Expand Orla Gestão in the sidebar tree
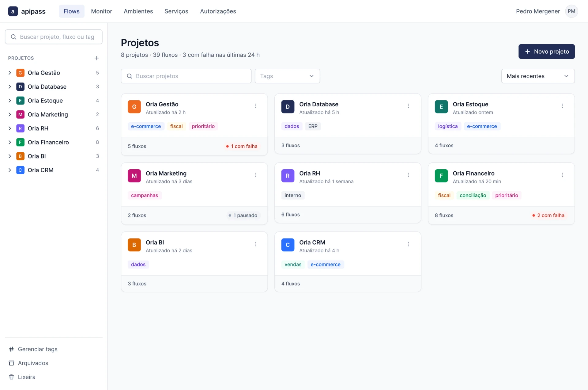 (10, 73)
